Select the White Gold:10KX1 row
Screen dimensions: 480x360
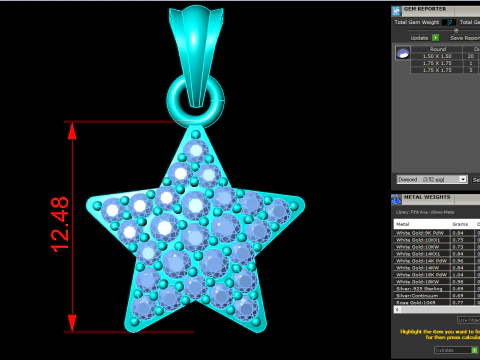pos(437,240)
